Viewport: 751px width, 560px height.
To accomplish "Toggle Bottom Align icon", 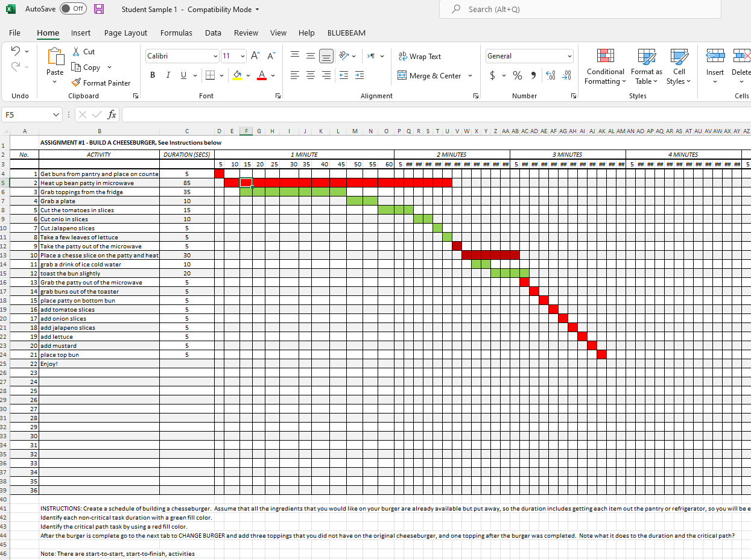I will pos(326,56).
